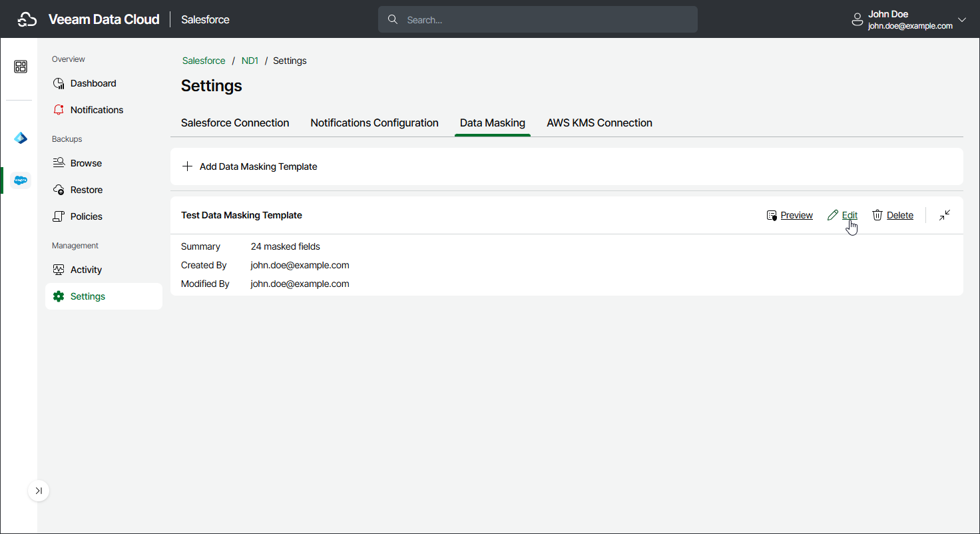Screen dimensions: 980x534
Task: Focus the Search input field
Action: 538,20
